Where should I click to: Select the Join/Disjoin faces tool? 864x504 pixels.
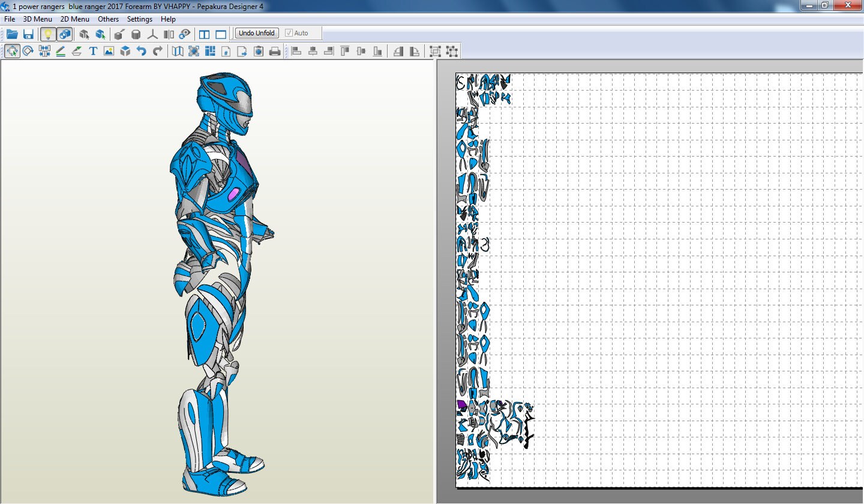point(44,51)
